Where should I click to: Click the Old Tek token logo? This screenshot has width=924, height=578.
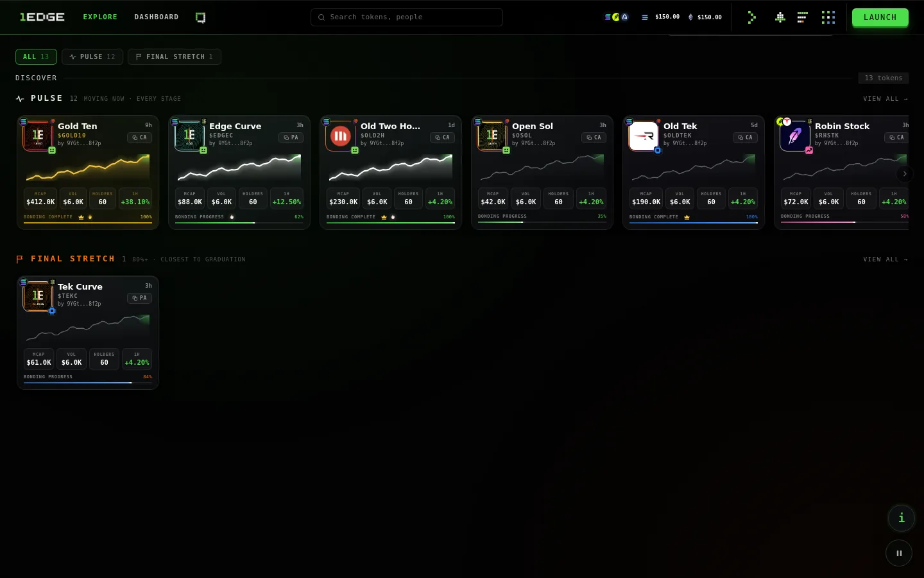tap(644, 136)
